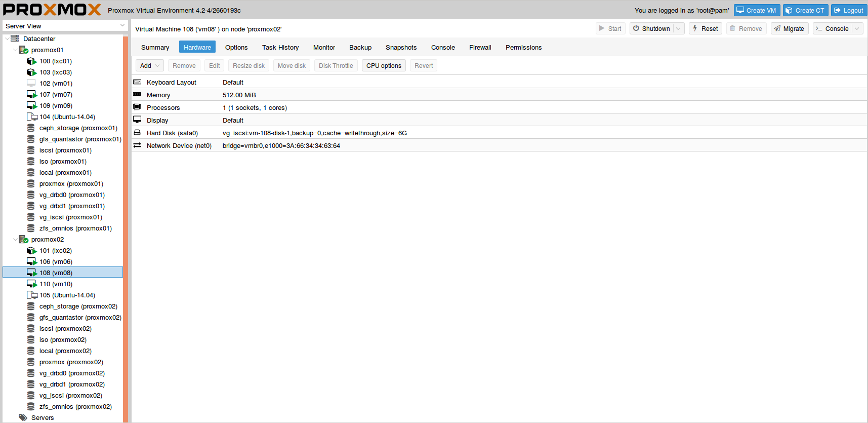Click the Ubuntu-14.04 template icon for 104
868x423 pixels.
(x=32, y=117)
